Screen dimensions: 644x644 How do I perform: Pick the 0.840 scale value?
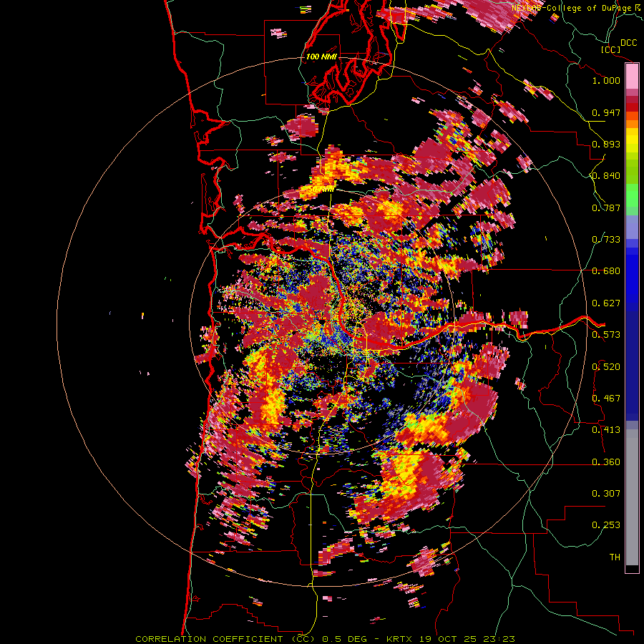click(x=606, y=176)
